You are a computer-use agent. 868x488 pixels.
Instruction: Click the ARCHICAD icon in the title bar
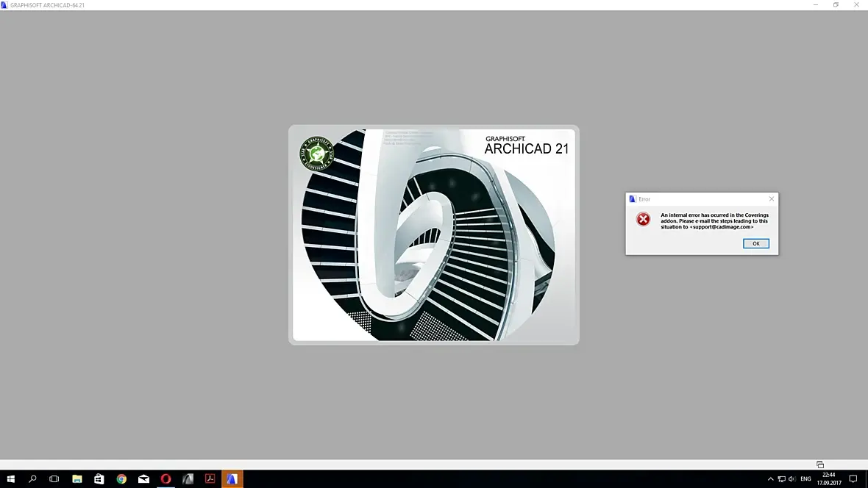tap(4, 5)
